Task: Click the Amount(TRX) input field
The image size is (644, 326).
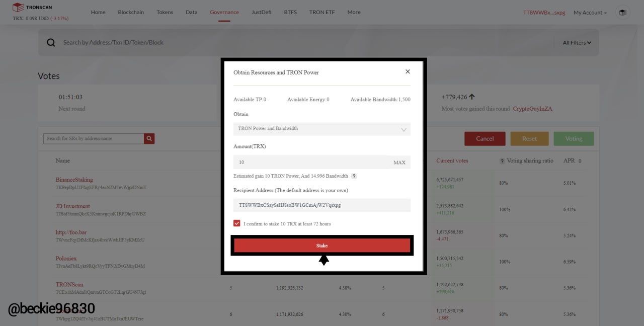Action: pyautogui.click(x=322, y=162)
